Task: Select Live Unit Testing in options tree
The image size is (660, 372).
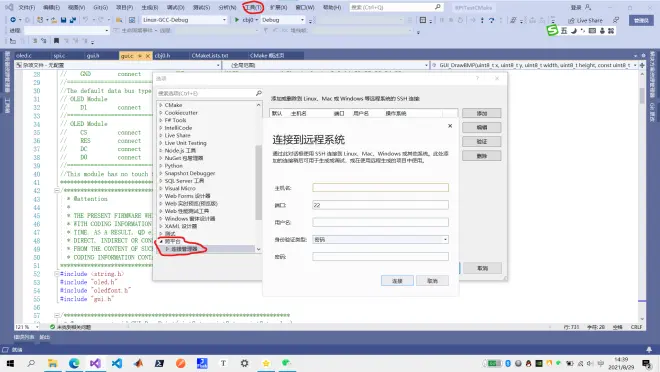Action: tap(186, 143)
